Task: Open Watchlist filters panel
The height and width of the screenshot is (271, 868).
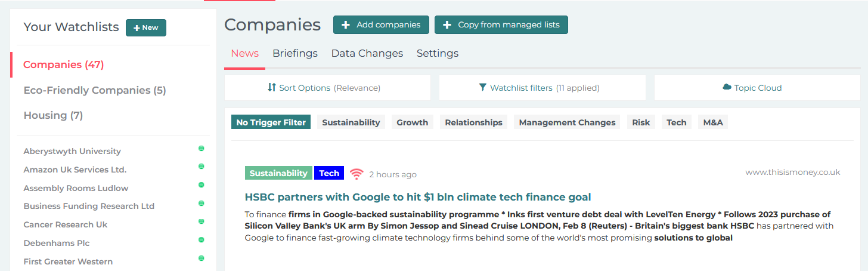Action: (x=542, y=88)
